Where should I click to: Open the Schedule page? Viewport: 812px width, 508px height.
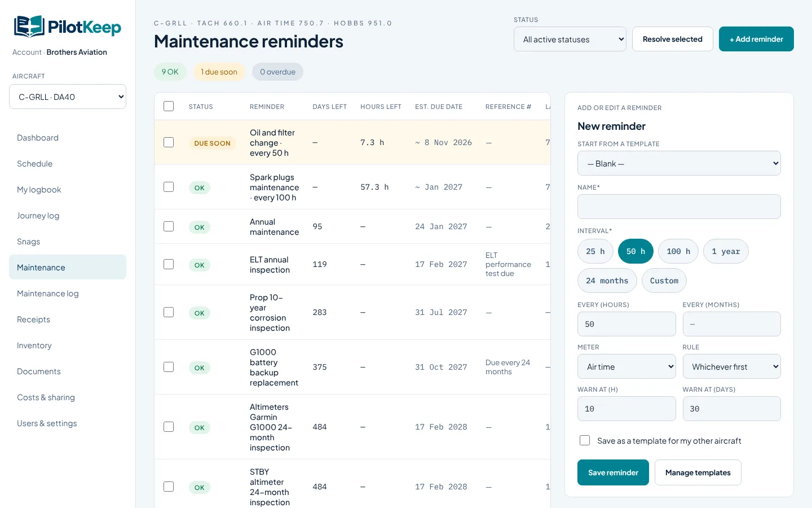click(x=68, y=164)
